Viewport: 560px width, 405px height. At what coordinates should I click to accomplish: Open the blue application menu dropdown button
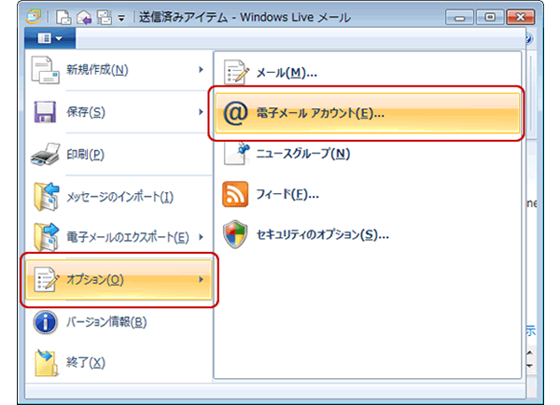[x=50, y=38]
